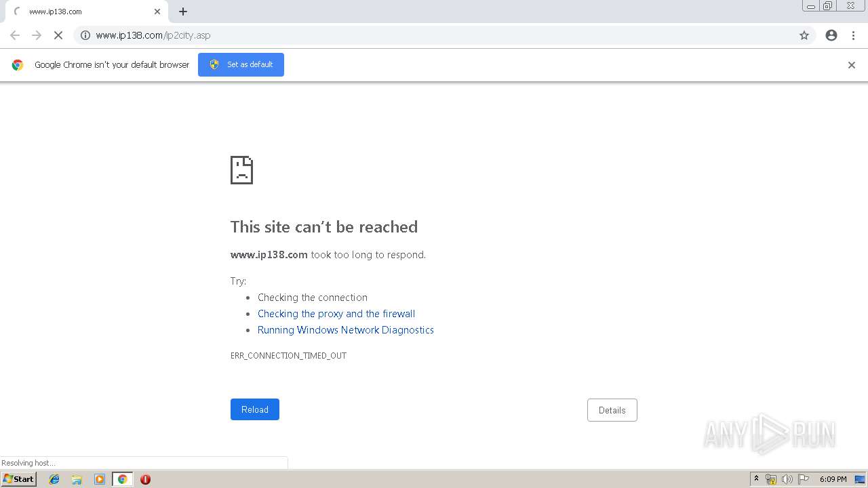The height and width of the screenshot is (488, 868).
Task: Open the network tray icon
Action: (771, 479)
